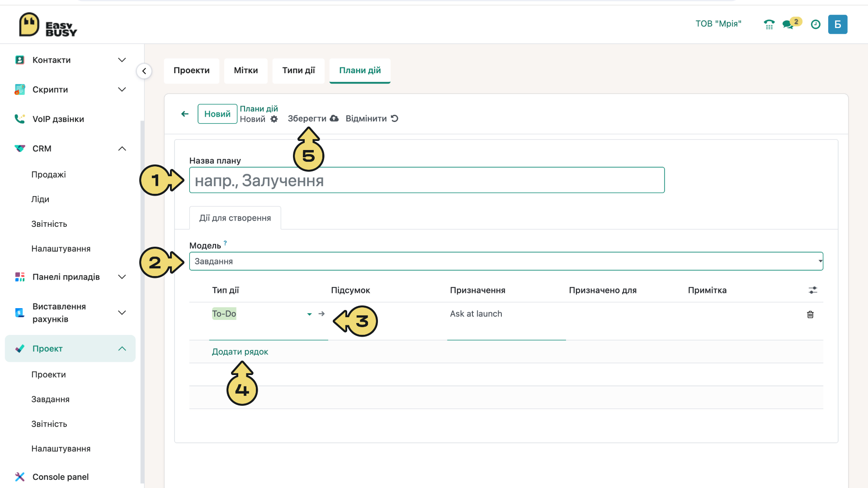Expand the Скрипти menu chevron

(x=122, y=89)
